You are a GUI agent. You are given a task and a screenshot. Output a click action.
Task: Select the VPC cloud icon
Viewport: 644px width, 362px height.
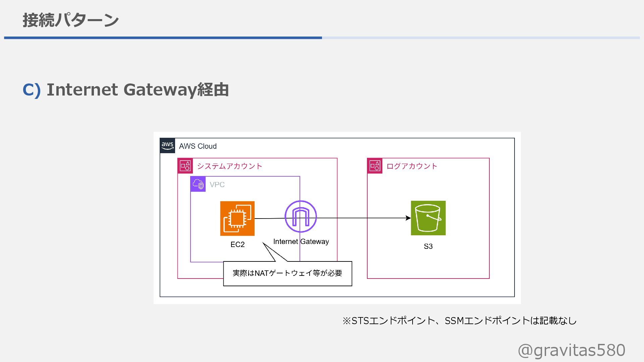pos(198,184)
